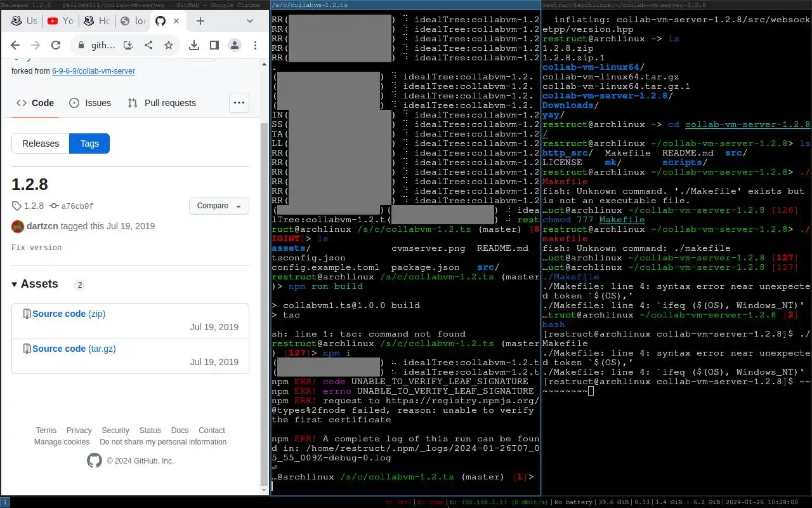This screenshot has height=508, width=812.
Task: Click 'tsconfig.json' in middle terminal listing
Action: pos(308,258)
